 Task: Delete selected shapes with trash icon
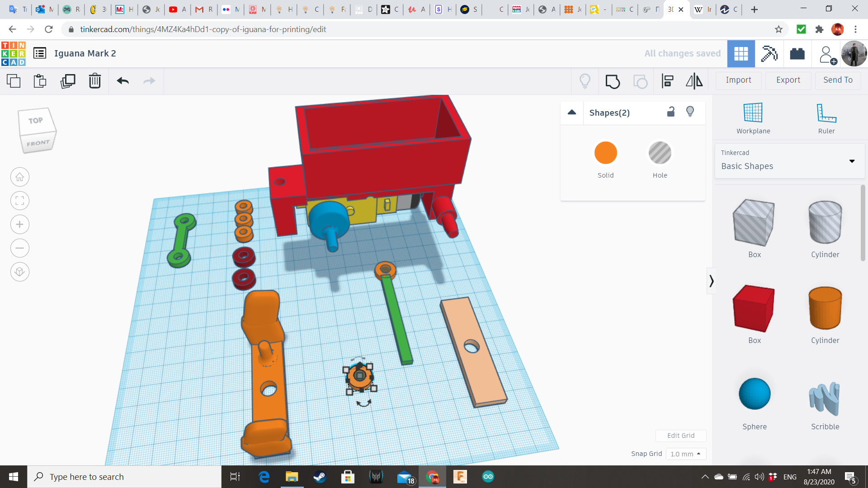(95, 81)
